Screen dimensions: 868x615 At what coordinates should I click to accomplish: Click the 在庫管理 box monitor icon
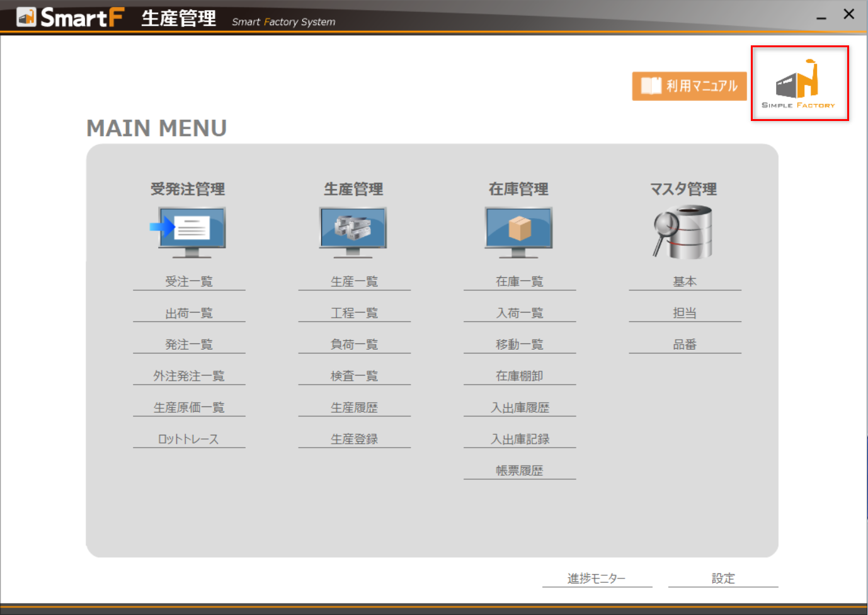(519, 232)
